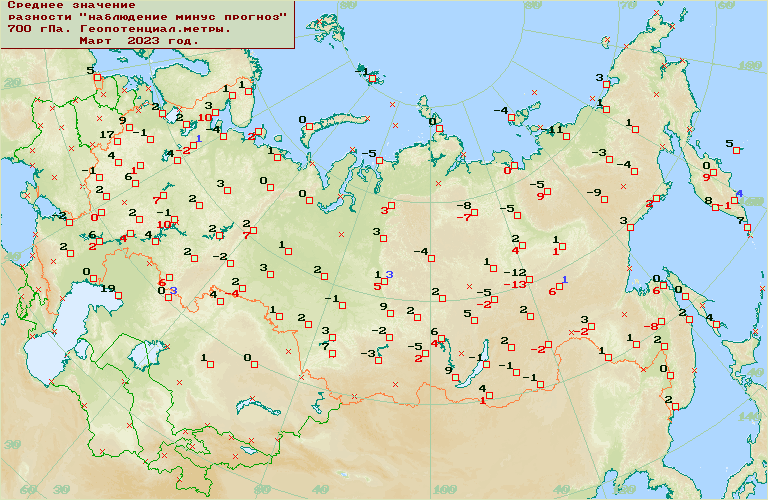Click the station value '17'
Viewport: 768px width, 500px height.
(x=107, y=134)
